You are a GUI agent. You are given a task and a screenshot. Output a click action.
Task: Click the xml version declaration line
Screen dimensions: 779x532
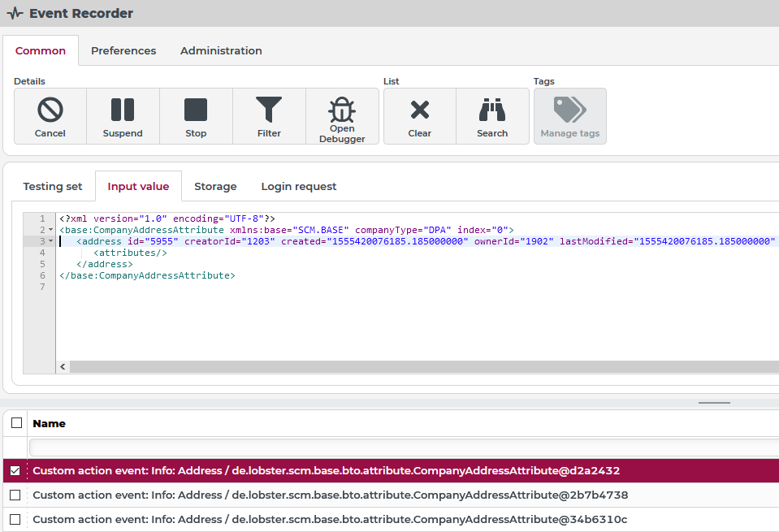(167, 218)
